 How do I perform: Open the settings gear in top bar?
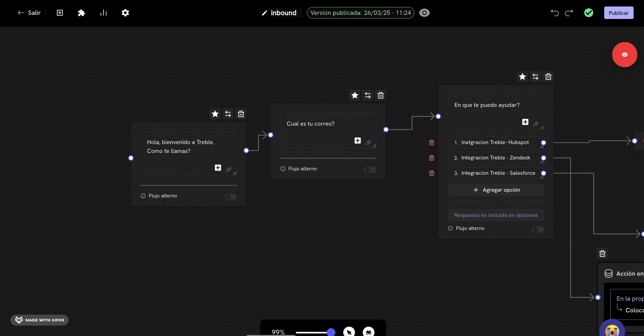[x=125, y=13]
